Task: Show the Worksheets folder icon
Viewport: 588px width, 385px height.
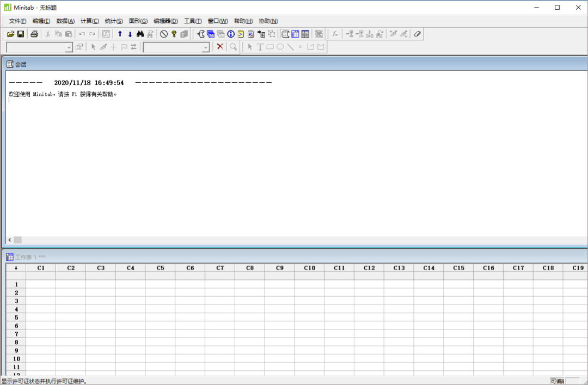Action: click(211, 34)
